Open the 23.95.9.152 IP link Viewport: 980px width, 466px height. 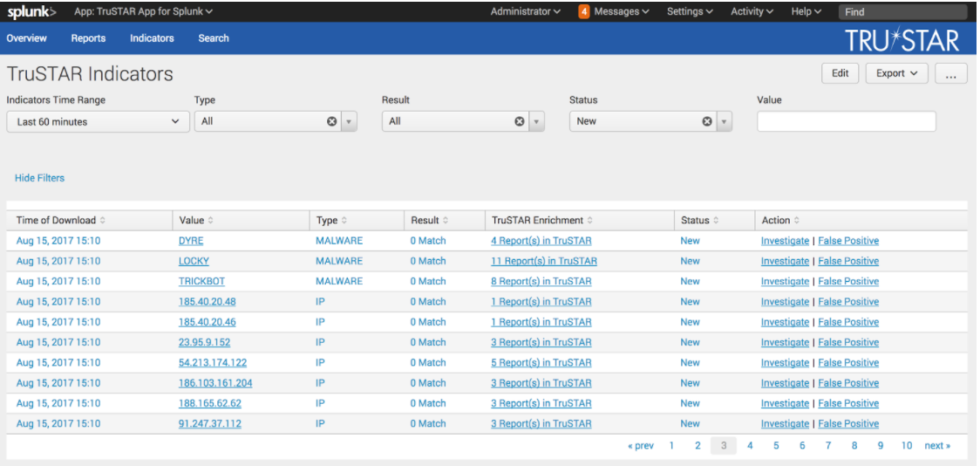204,342
